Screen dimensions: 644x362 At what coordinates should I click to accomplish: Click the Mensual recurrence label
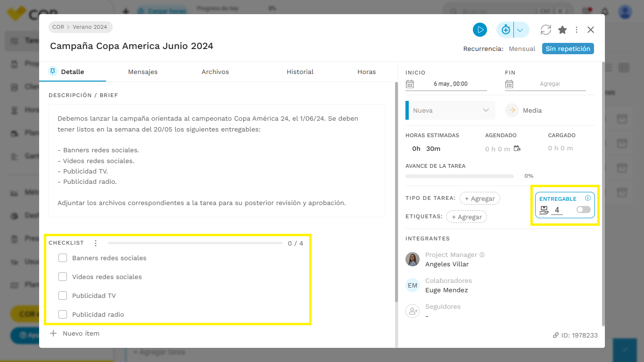click(522, 49)
